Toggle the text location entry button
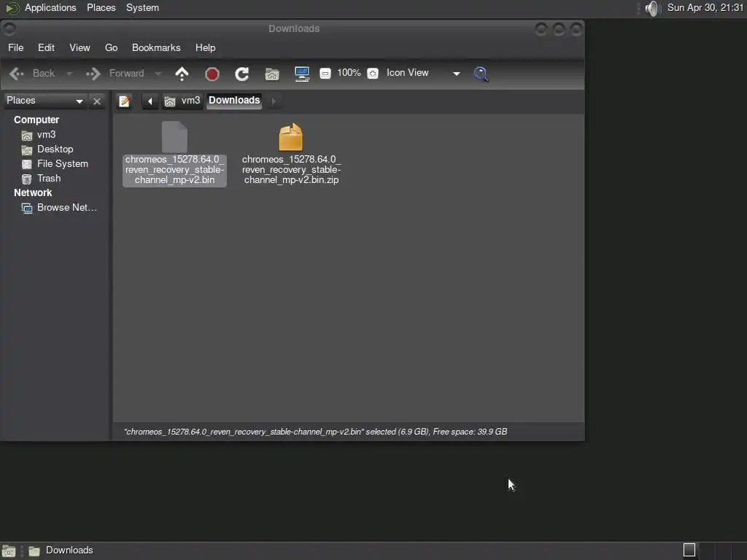Viewport: 747px width, 560px height. click(124, 101)
